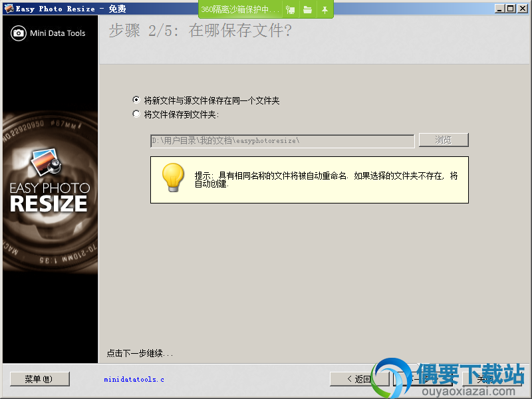532x399 pixels.
Task: Click the hint text starting with 提示
Action: [x=326, y=180]
